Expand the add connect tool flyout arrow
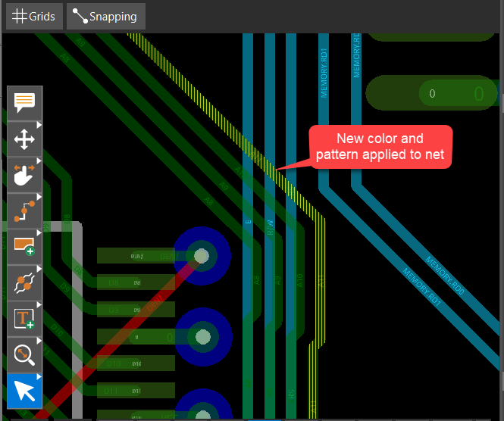This screenshot has height=421, width=504. 39,197
